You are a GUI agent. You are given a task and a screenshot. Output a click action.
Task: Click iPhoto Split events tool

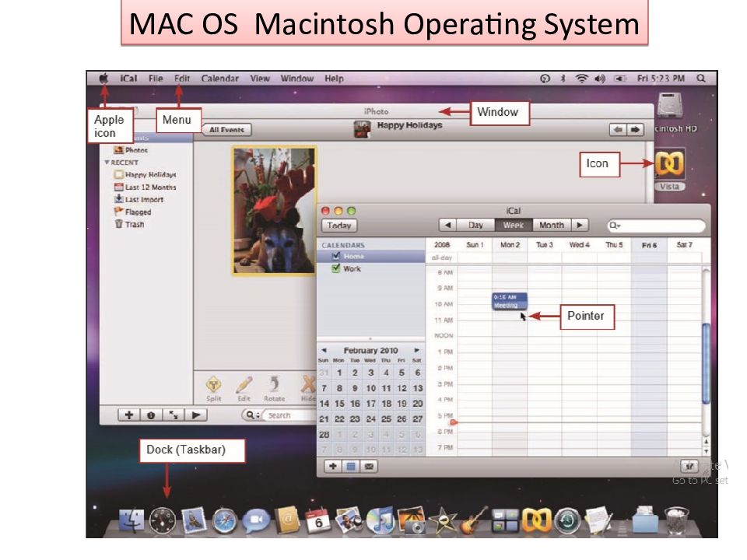[213, 389]
